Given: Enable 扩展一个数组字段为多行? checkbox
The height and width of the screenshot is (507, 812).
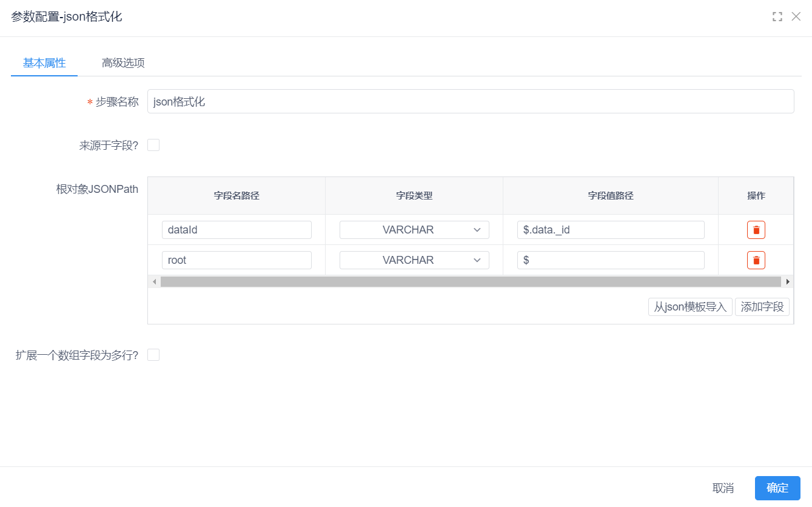Looking at the screenshot, I should click(x=153, y=355).
